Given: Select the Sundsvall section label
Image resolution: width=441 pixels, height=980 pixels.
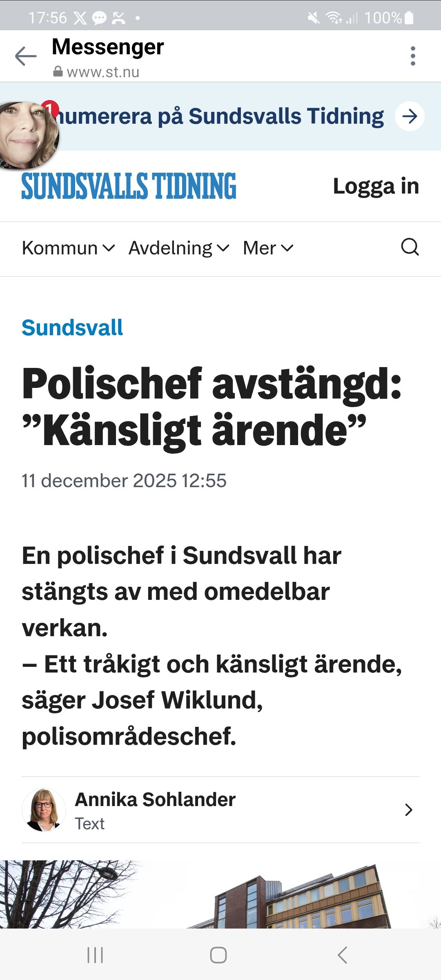Looking at the screenshot, I should (72, 328).
